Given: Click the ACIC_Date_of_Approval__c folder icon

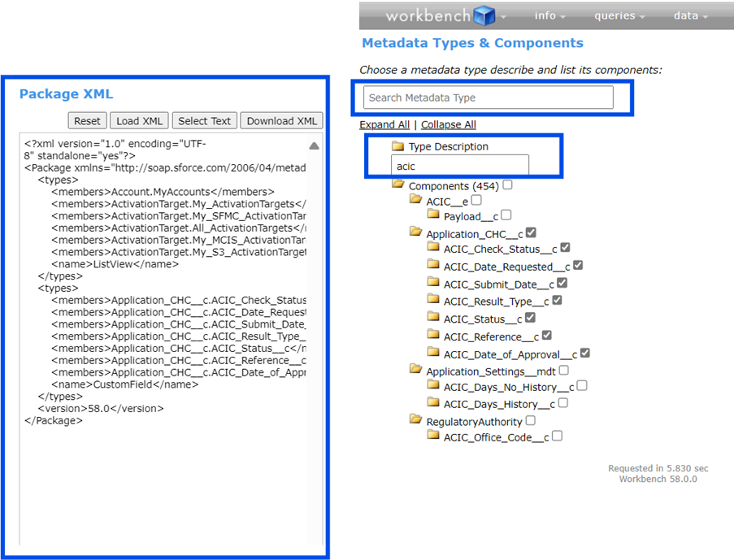Looking at the screenshot, I should pos(433,353).
